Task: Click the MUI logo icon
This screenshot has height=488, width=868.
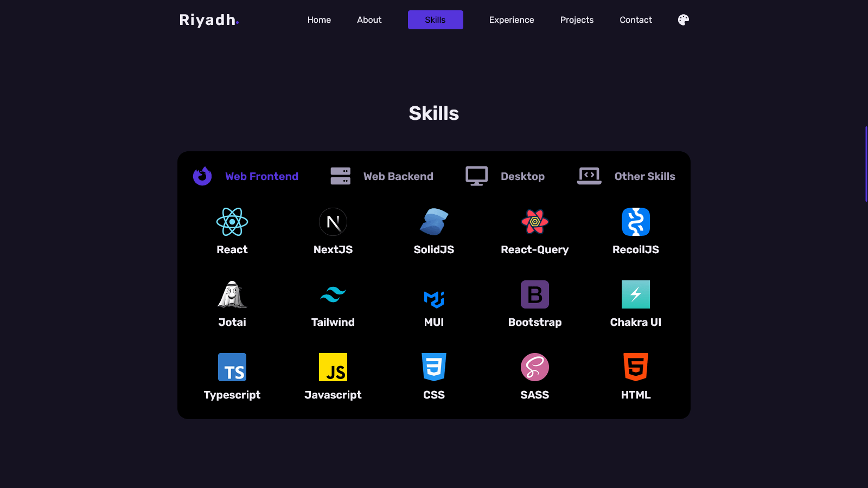Action: point(433,294)
